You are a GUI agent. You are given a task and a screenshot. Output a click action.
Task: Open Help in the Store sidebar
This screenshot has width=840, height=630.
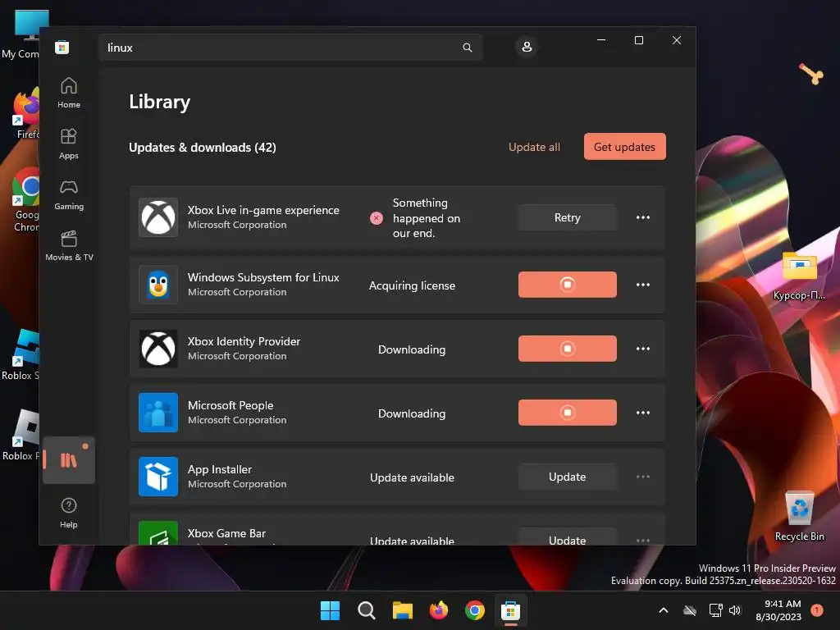point(69,513)
